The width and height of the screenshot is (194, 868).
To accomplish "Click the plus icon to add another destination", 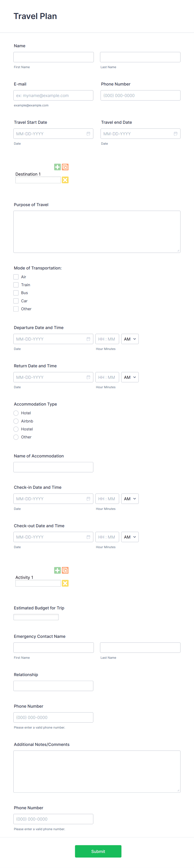I will click(x=57, y=167).
